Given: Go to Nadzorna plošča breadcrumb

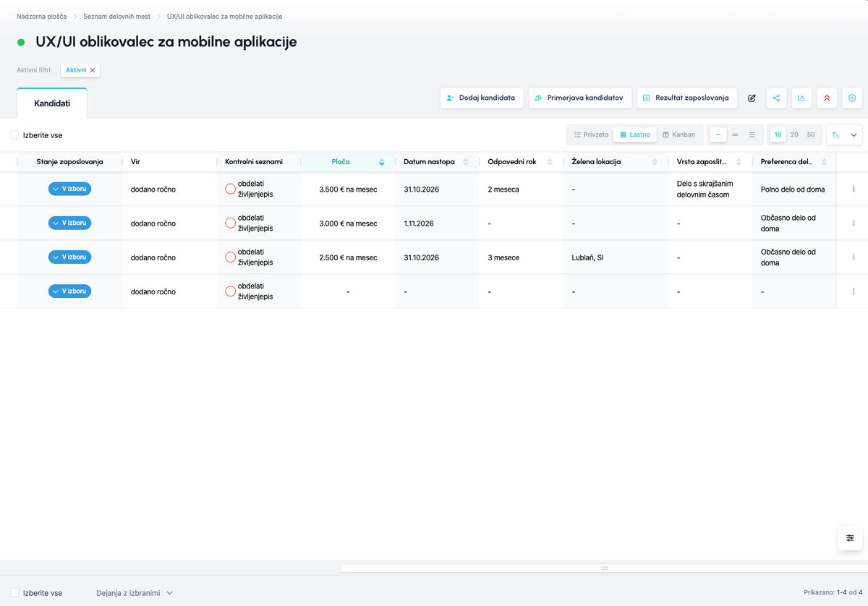Looking at the screenshot, I should click(x=42, y=16).
